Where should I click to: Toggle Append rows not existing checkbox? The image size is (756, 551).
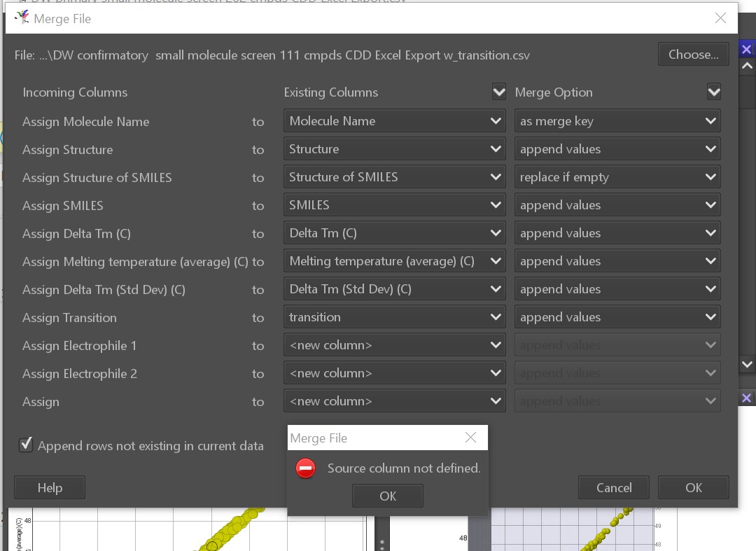[x=26, y=445]
